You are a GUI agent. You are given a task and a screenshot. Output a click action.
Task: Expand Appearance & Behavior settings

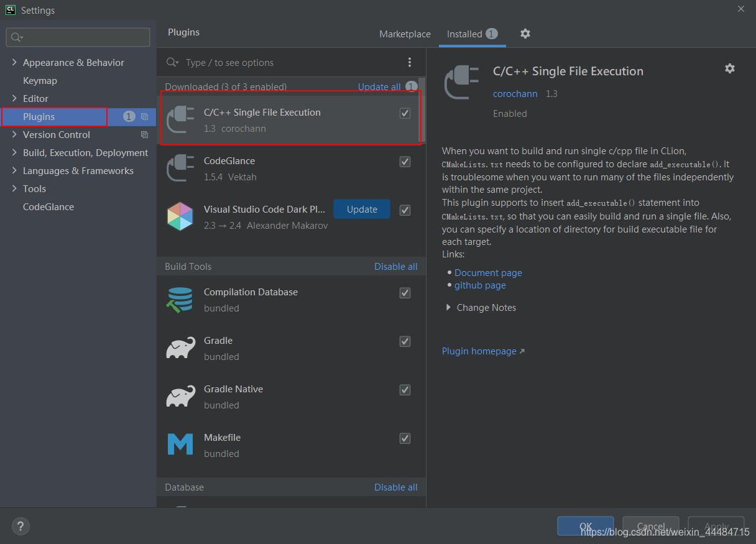pos(14,63)
